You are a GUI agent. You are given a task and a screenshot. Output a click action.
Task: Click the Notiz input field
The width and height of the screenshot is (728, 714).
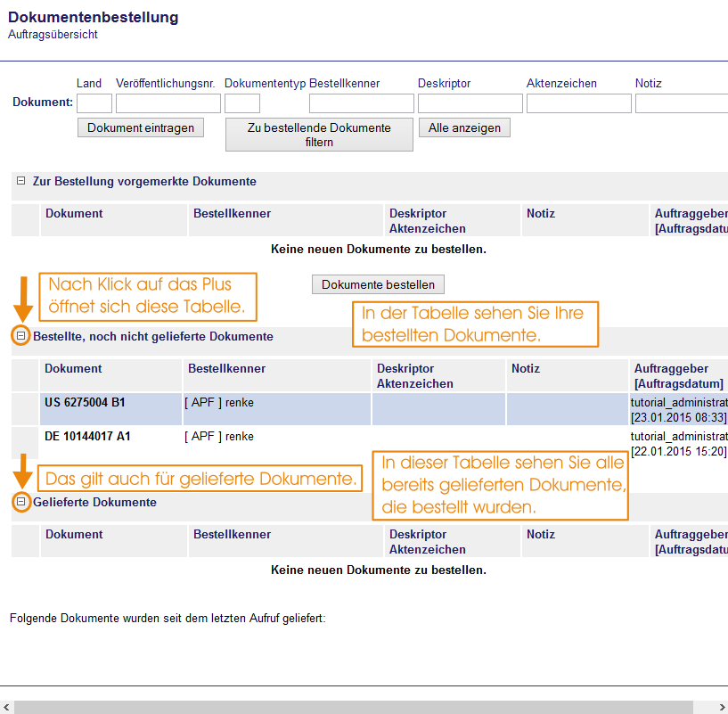point(682,103)
